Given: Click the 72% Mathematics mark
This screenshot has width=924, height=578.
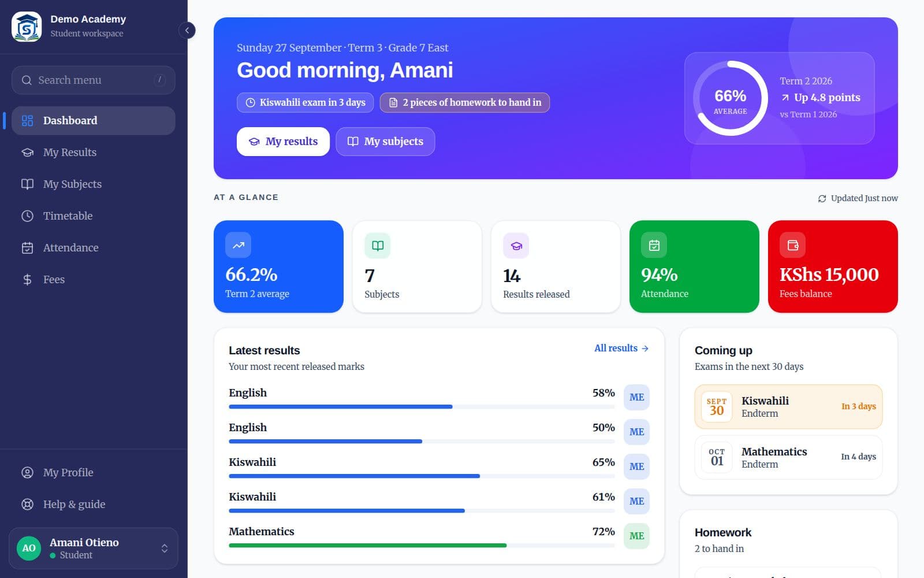Looking at the screenshot, I should 603,531.
